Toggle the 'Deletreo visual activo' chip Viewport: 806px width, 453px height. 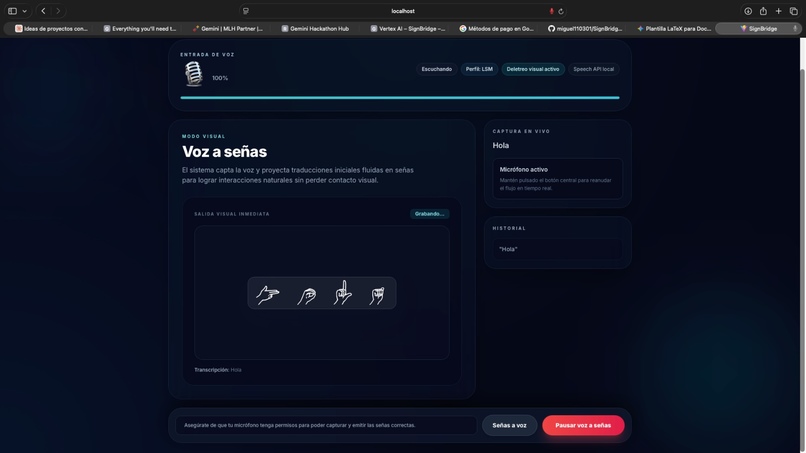[x=533, y=69]
